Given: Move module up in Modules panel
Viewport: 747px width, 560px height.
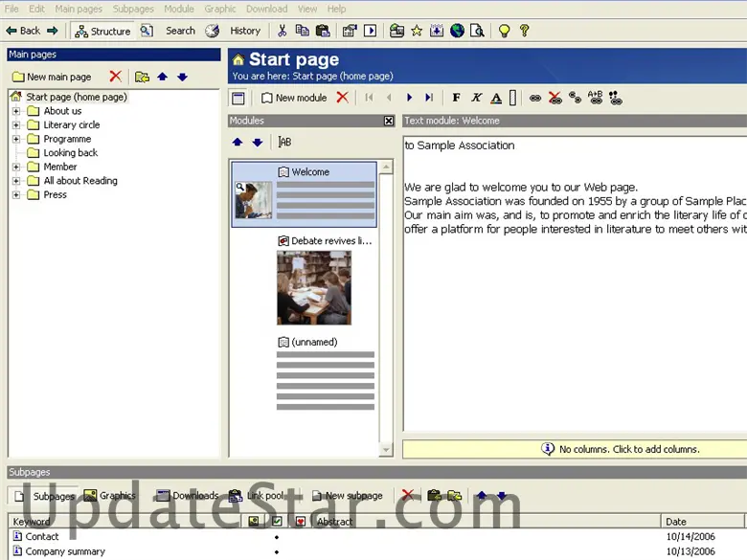Looking at the screenshot, I should click(x=238, y=142).
